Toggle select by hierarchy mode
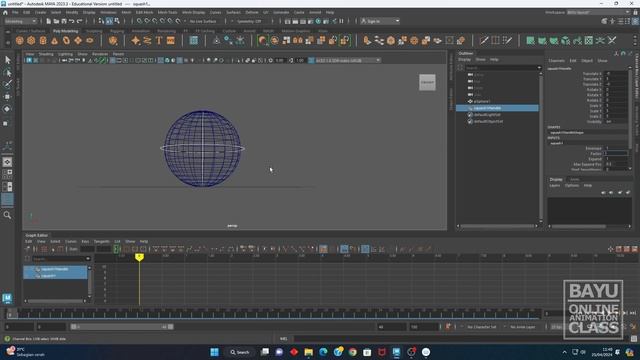Viewport: 640px width, 360px height. 101,21
